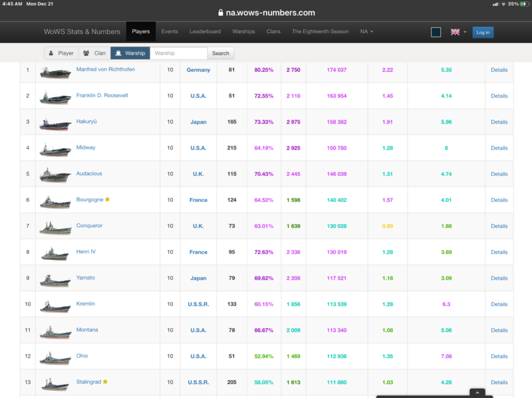Select the Warship search mode
This screenshot has height=398, width=532.
[x=130, y=53]
